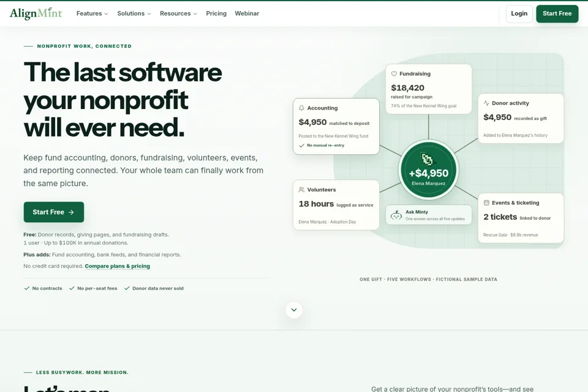The image size is (588, 392).
Task: Click the header Start Free button
Action: click(557, 13)
